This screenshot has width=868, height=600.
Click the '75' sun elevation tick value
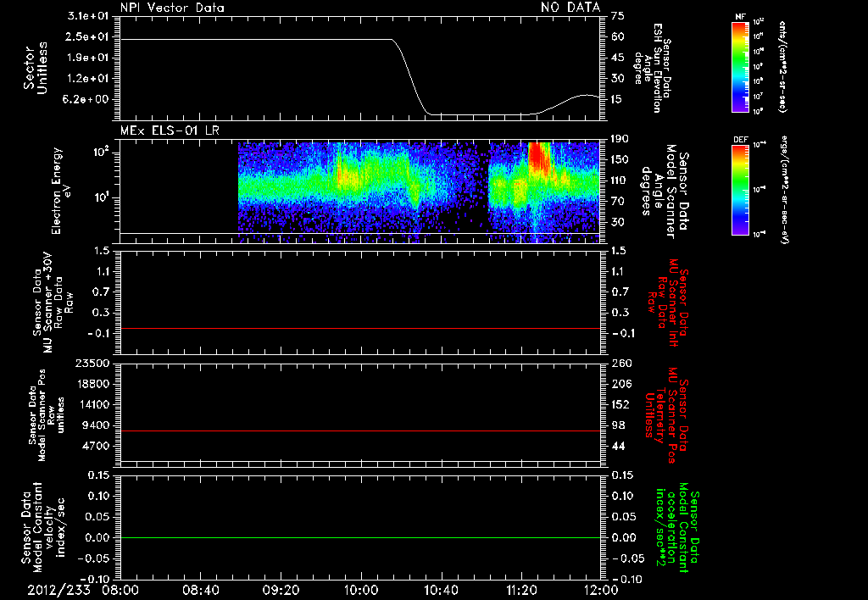pyautogui.click(x=618, y=16)
